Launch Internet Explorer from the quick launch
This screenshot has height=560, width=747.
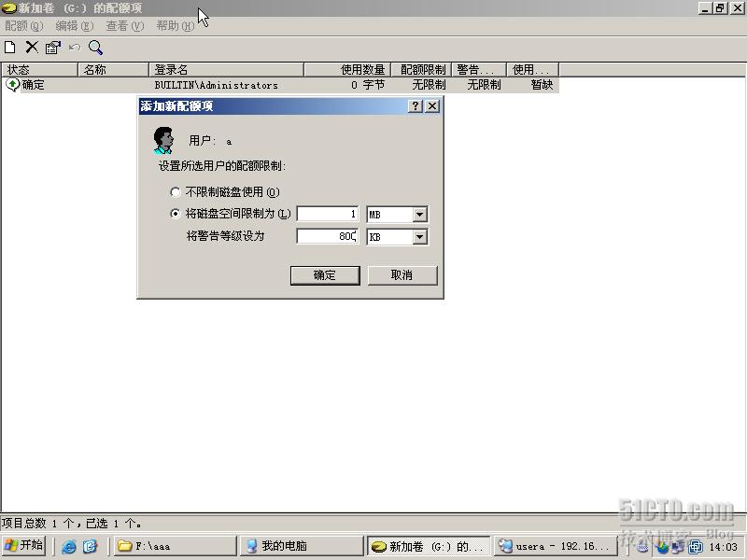[x=68, y=546]
